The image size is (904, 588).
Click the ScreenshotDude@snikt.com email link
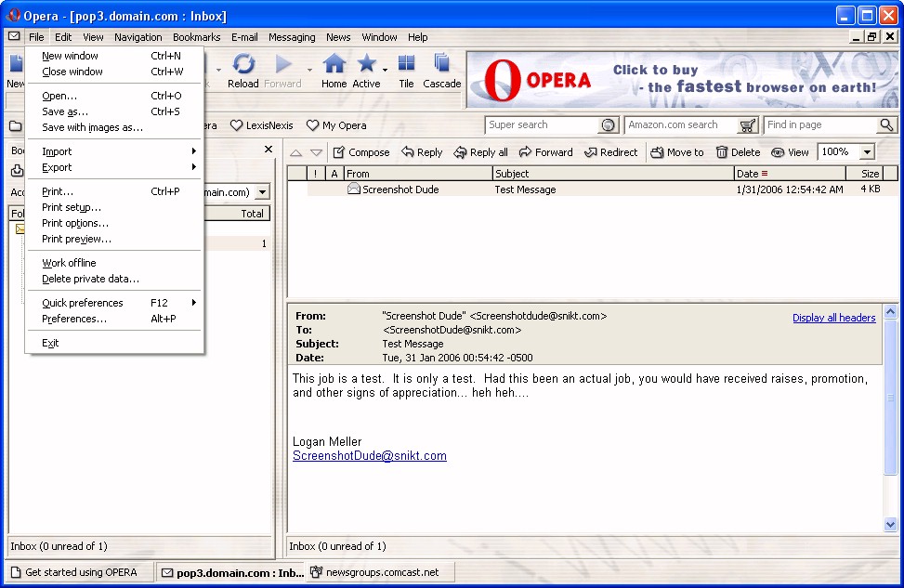tap(370, 455)
